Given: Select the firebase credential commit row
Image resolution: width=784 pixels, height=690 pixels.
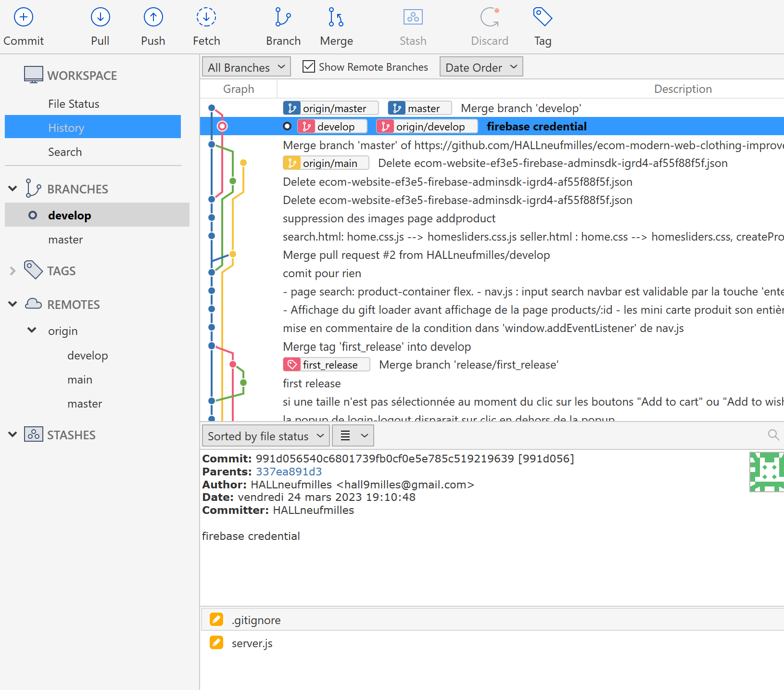Looking at the screenshot, I should tap(536, 126).
